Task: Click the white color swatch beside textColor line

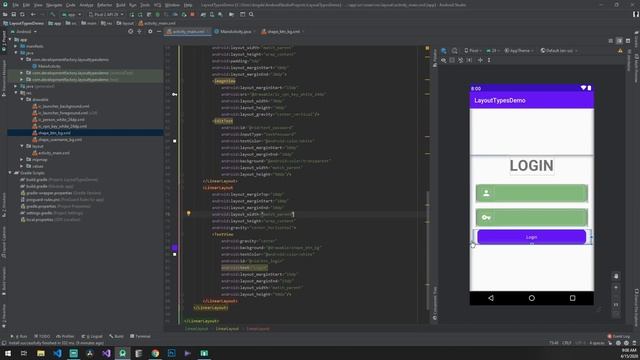Action: click(x=175, y=254)
